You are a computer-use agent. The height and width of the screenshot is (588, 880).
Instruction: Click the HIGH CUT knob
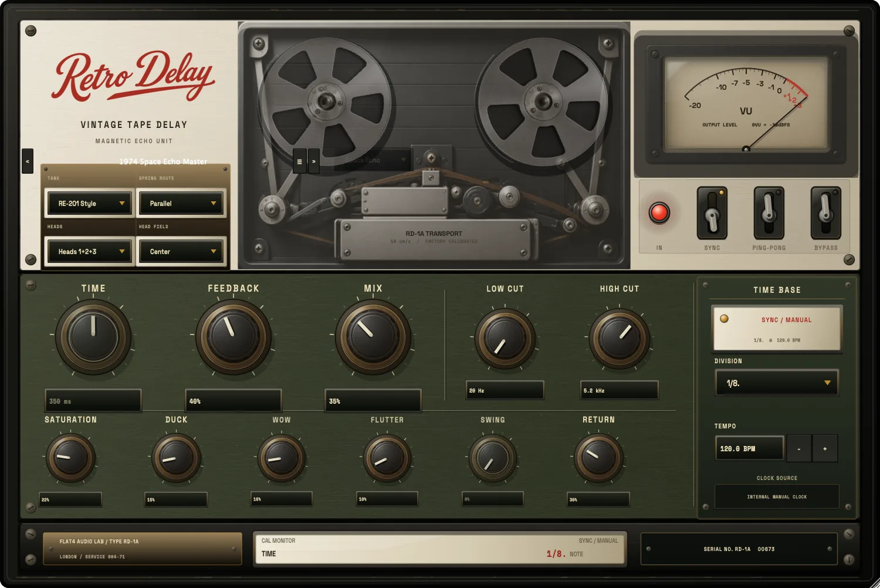tap(620, 339)
